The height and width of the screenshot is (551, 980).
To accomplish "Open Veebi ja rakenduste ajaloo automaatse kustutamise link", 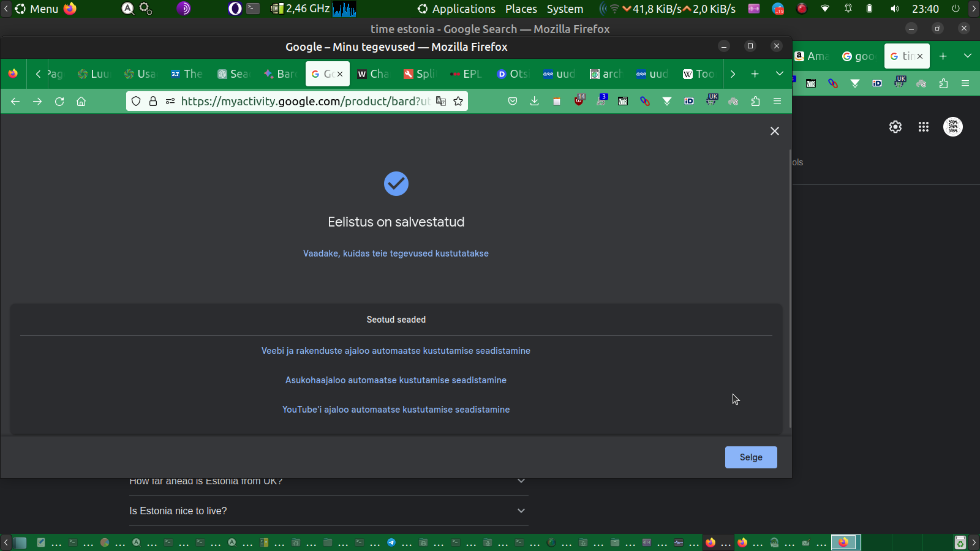I will [x=396, y=351].
